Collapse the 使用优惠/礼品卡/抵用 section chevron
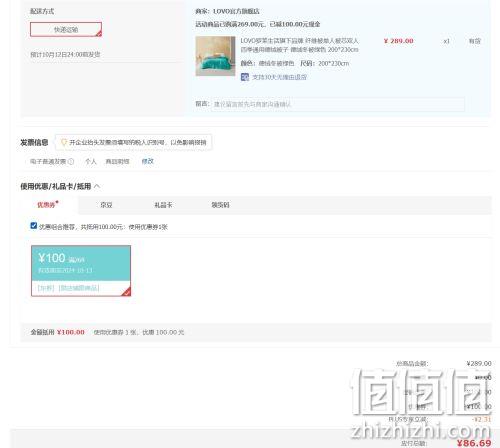This screenshot has height=448, width=500. pyautogui.click(x=97, y=186)
